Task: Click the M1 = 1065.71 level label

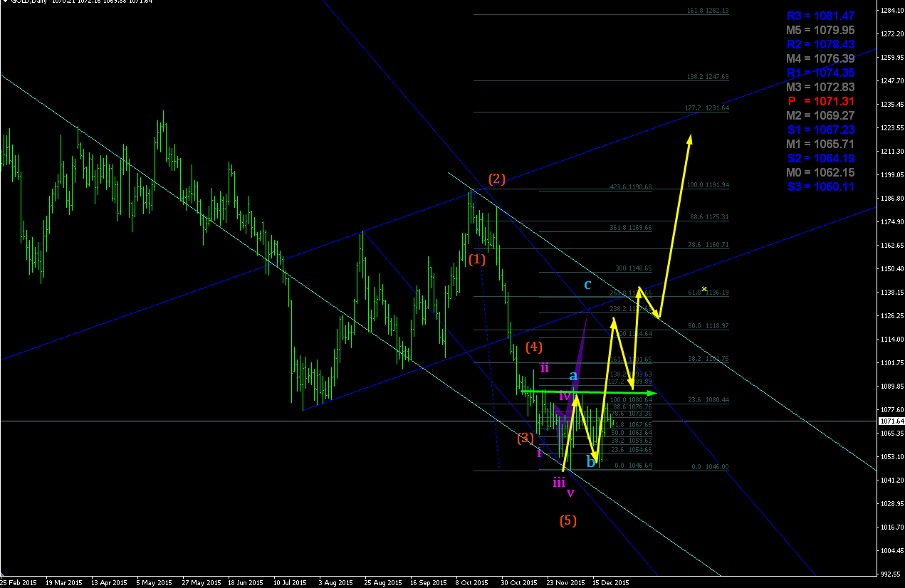Action: click(x=820, y=144)
